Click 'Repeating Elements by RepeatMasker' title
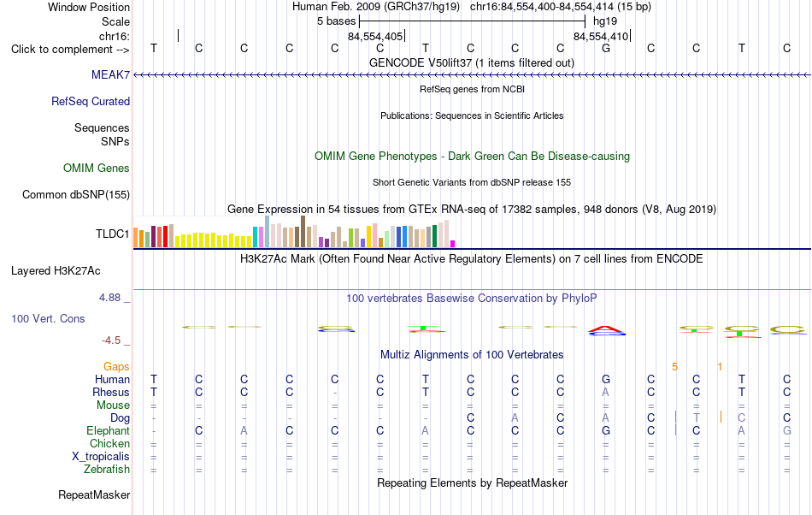The width and height of the screenshot is (812, 515). pyautogui.click(x=472, y=483)
